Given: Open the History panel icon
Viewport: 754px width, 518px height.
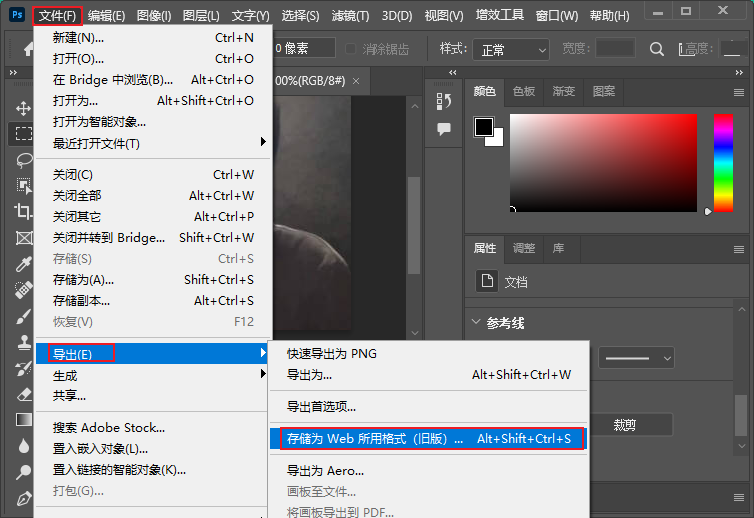Looking at the screenshot, I should (444, 101).
